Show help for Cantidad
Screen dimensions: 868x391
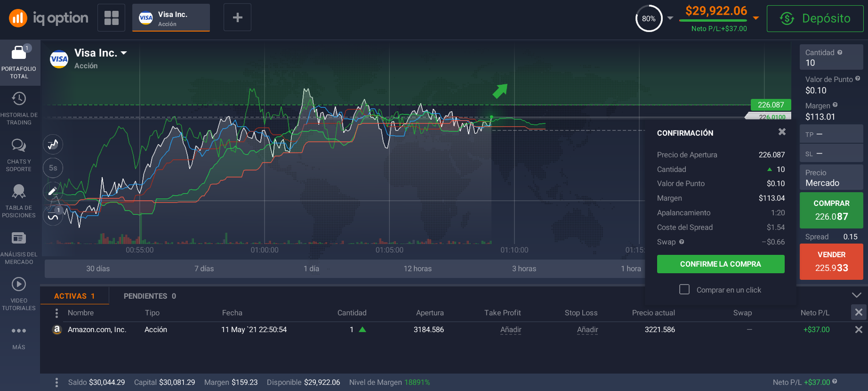(x=840, y=52)
